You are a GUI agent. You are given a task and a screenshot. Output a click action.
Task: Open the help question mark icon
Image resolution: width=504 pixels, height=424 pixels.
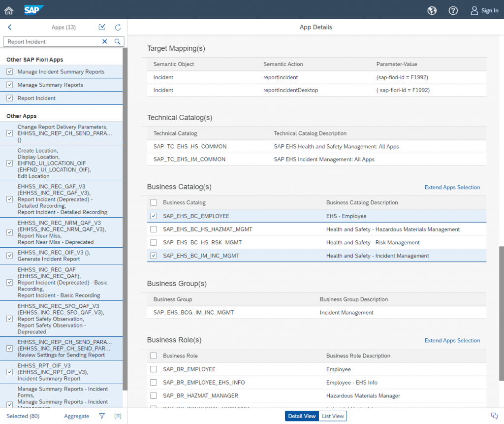[453, 11]
